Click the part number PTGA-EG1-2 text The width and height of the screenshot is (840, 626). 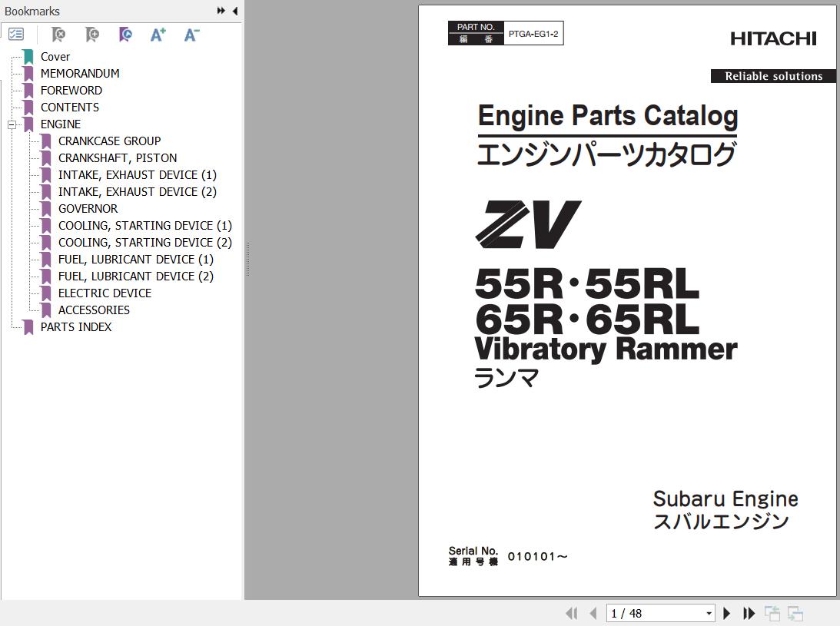pyautogui.click(x=533, y=34)
